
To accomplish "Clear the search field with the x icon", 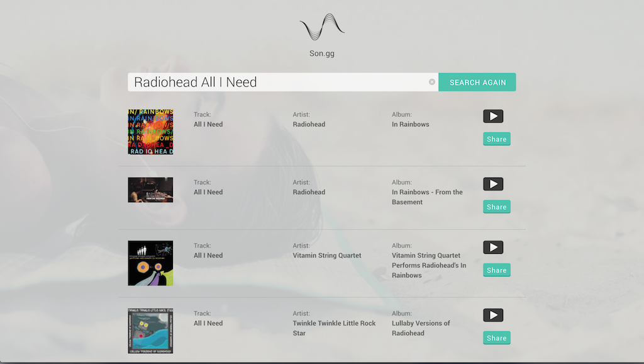I will (x=431, y=82).
